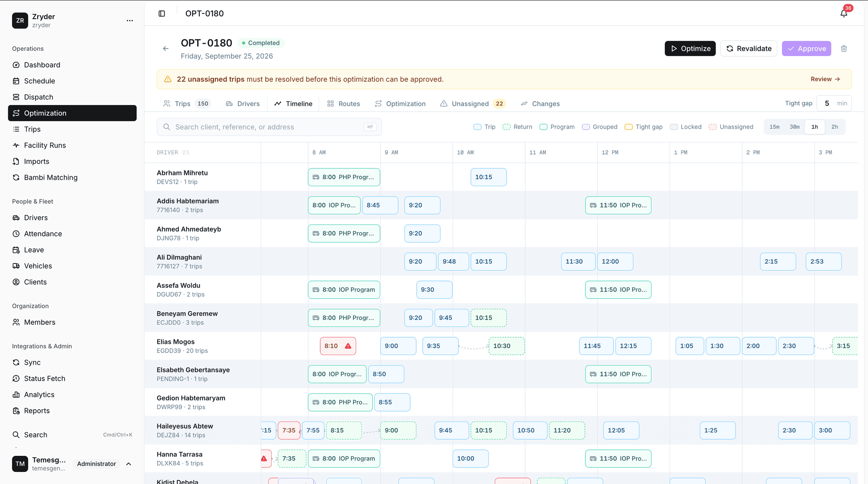Viewport: 868px width, 484px height.
Task: Open Bambi Matching
Action: [72, 177]
